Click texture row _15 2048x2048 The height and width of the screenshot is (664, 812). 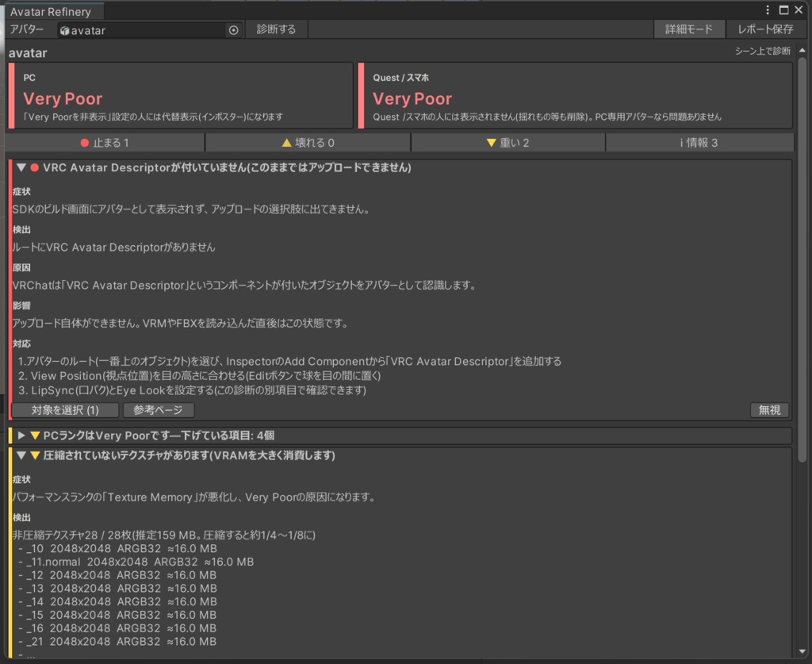coord(117,616)
